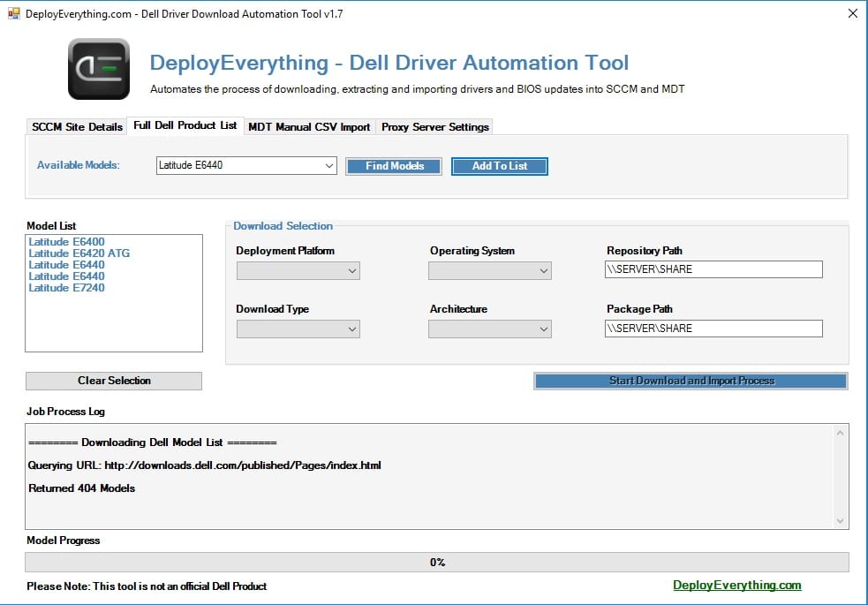This screenshot has width=868, height=605.
Task: Select the Full Dell Product List tab
Action: [x=185, y=125]
